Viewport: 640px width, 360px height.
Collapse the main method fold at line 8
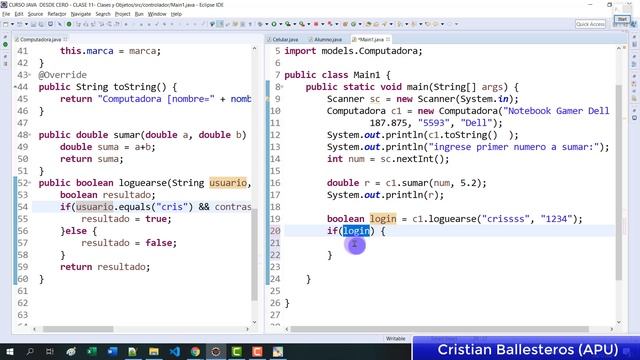(x=282, y=87)
